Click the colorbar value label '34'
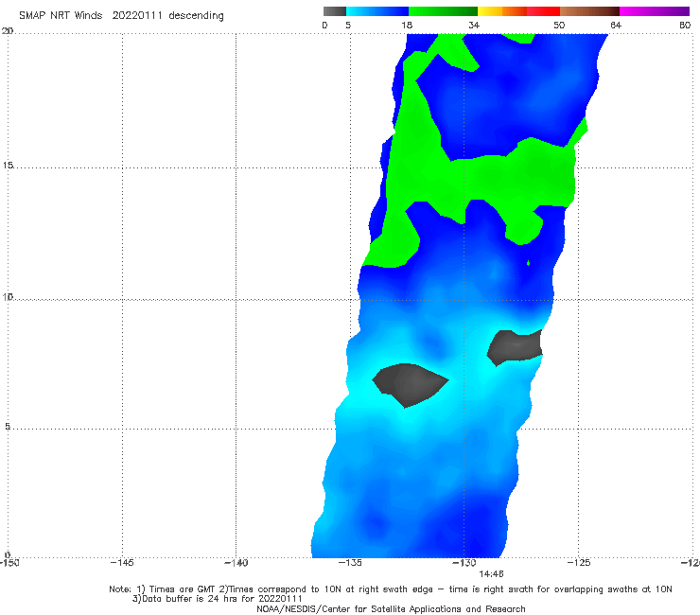 [474, 25]
